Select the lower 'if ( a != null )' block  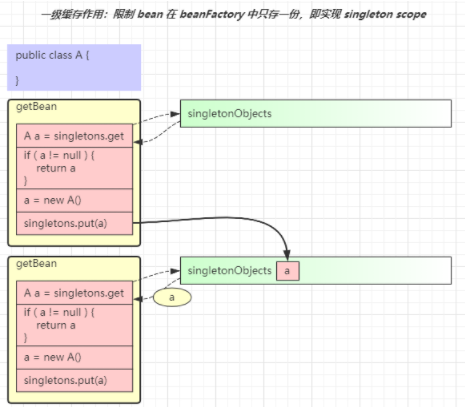point(75,325)
